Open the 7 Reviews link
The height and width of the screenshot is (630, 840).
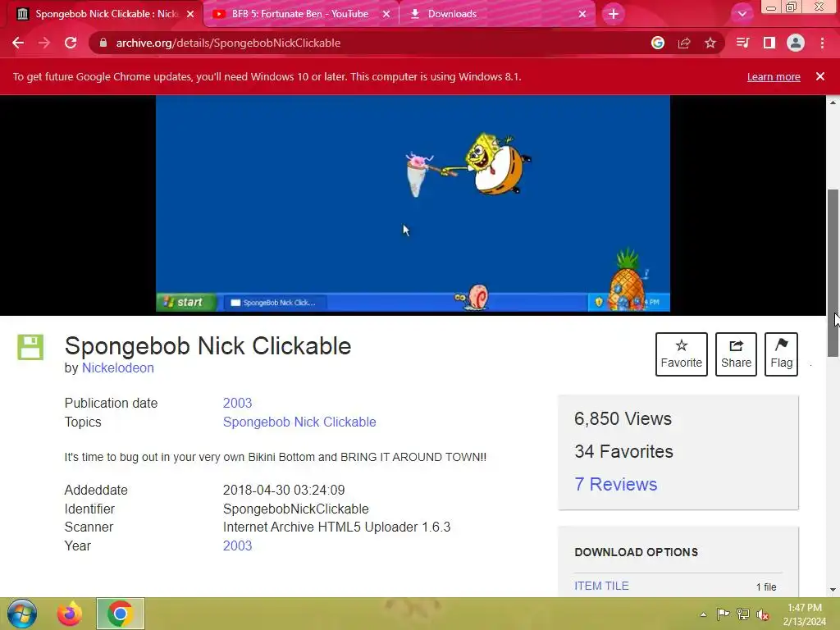click(615, 484)
